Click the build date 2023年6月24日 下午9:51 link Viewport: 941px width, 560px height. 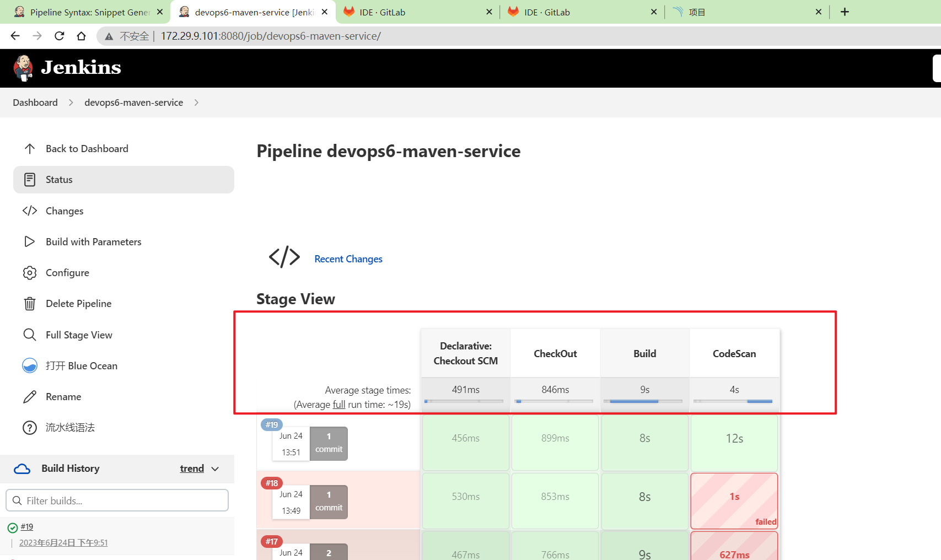pyautogui.click(x=63, y=543)
